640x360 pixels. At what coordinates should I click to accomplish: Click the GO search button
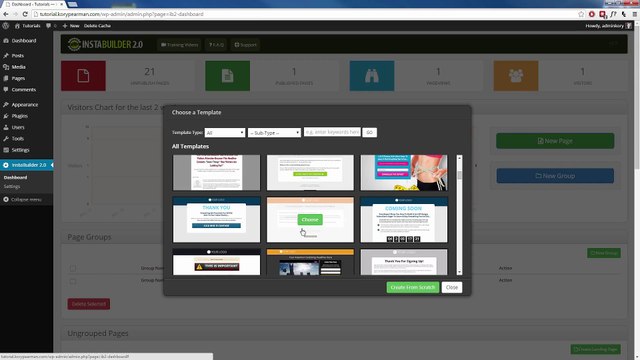(x=369, y=132)
